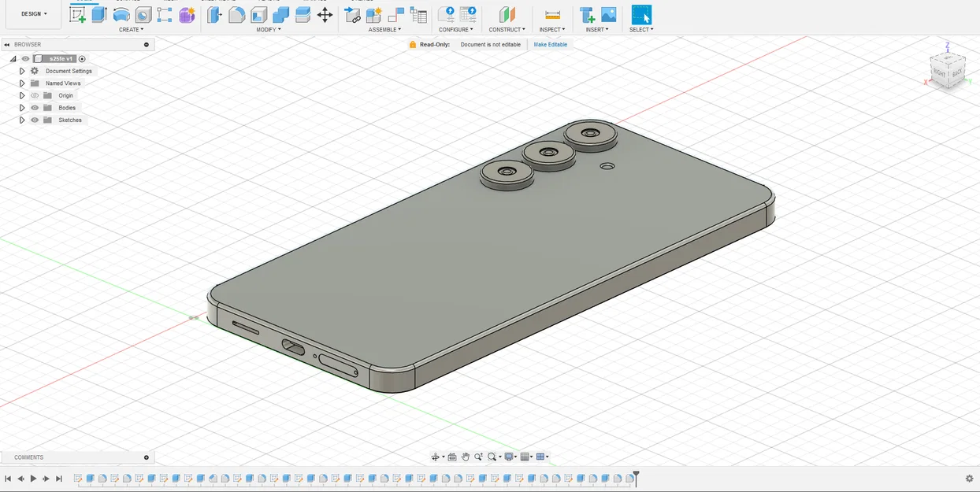Jump to timeline beginning
Screen dimensions: 980x492
pyautogui.click(x=8, y=479)
